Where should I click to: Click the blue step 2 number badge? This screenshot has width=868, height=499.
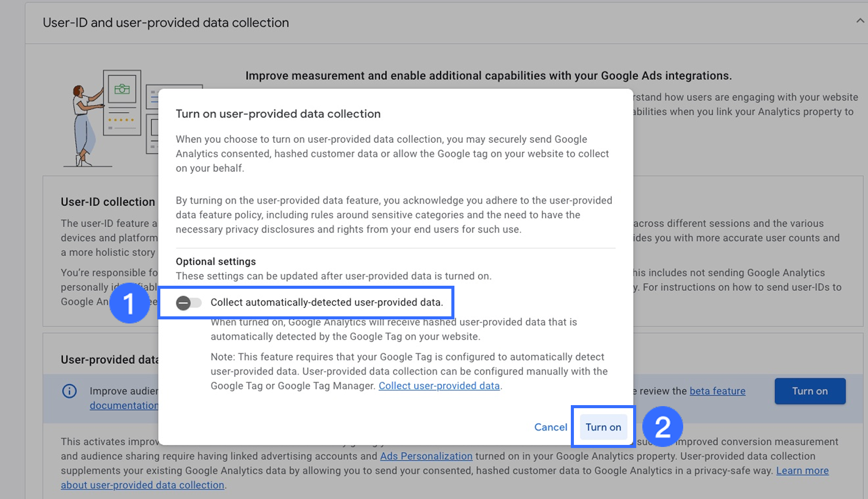(662, 427)
